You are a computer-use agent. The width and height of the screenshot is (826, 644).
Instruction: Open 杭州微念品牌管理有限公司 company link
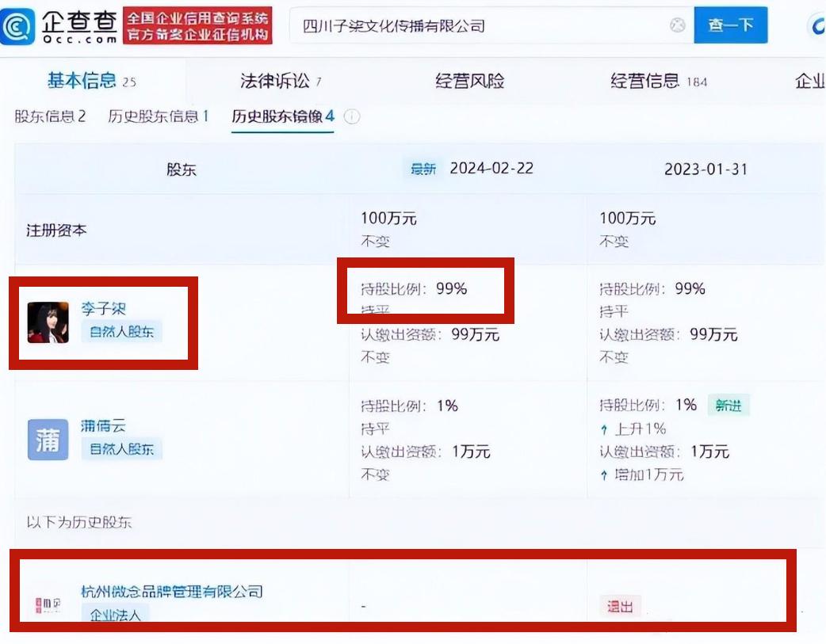click(x=171, y=591)
